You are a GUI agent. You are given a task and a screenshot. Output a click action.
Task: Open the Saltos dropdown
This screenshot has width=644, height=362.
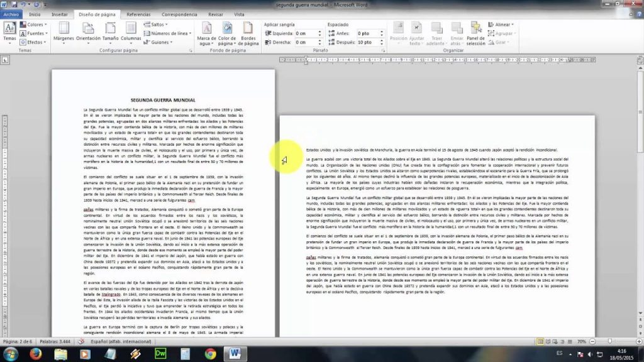click(x=156, y=24)
